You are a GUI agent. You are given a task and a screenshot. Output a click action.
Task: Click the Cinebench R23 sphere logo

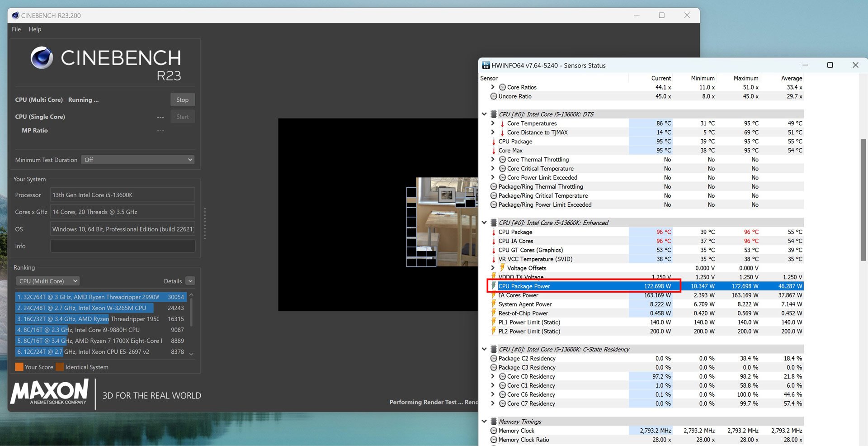[42, 58]
